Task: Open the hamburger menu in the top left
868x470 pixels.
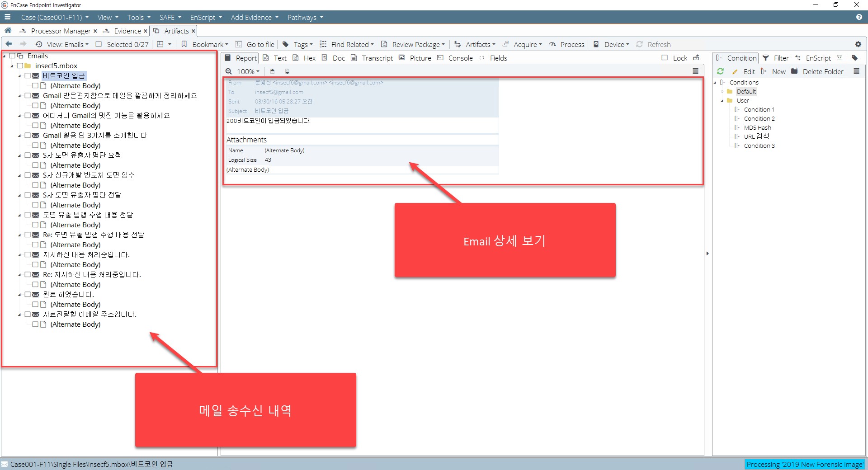Action: click(7, 17)
